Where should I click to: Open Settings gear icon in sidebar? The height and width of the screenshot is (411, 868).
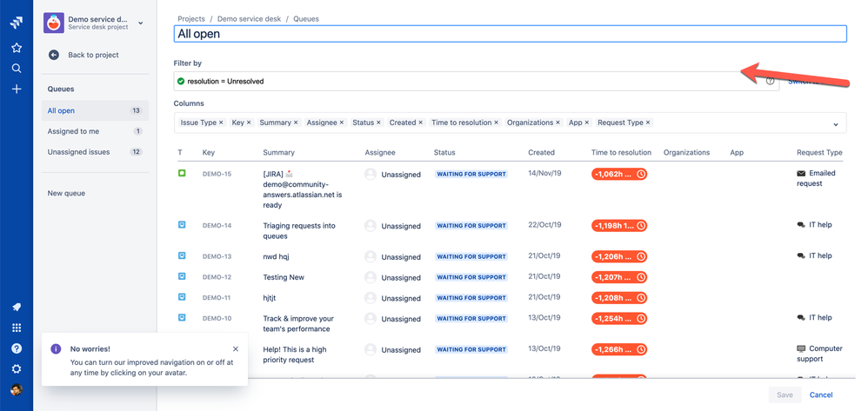point(17,369)
